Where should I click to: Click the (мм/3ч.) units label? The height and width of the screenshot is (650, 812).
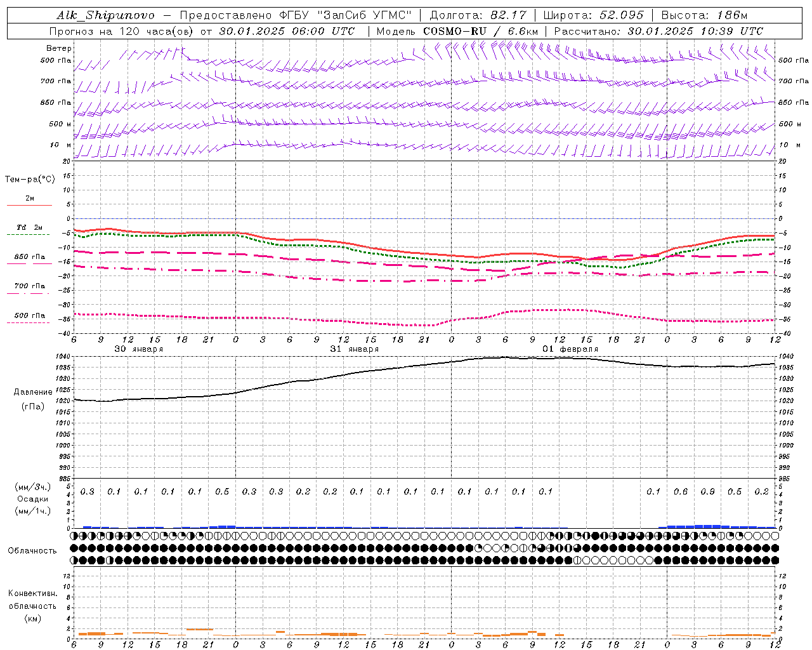(33, 487)
